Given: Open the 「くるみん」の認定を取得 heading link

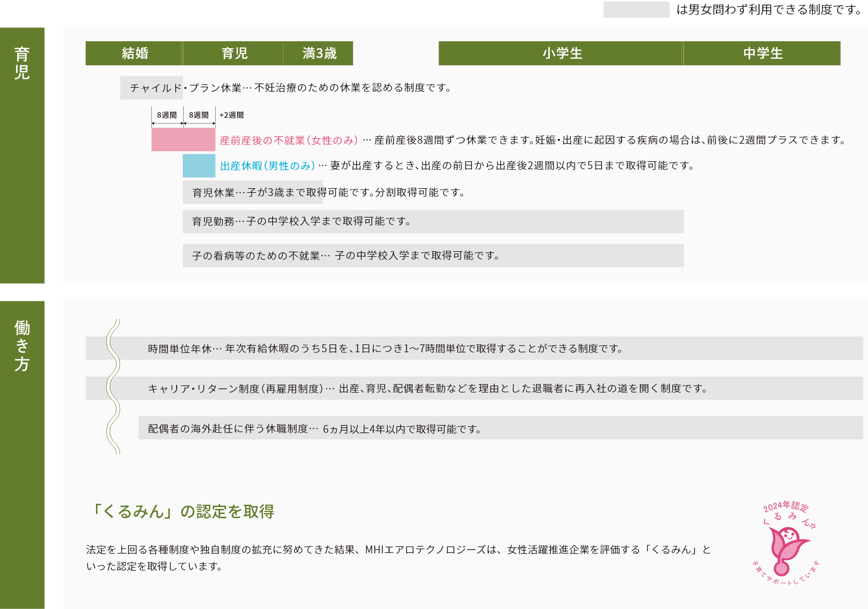Looking at the screenshot, I should click(183, 513).
